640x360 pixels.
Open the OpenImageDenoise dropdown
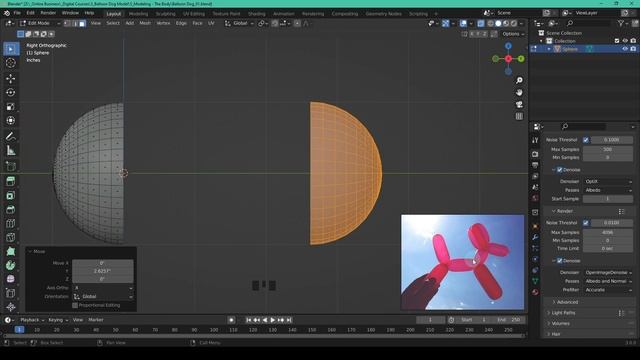(x=608, y=272)
